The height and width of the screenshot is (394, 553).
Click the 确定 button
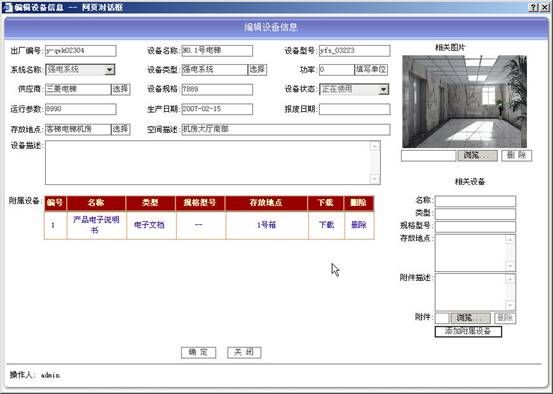tap(199, 352)
